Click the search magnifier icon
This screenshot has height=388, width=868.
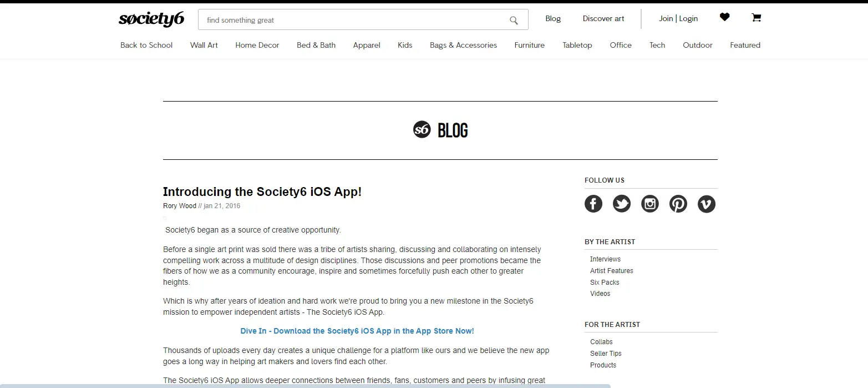point(514,21)
